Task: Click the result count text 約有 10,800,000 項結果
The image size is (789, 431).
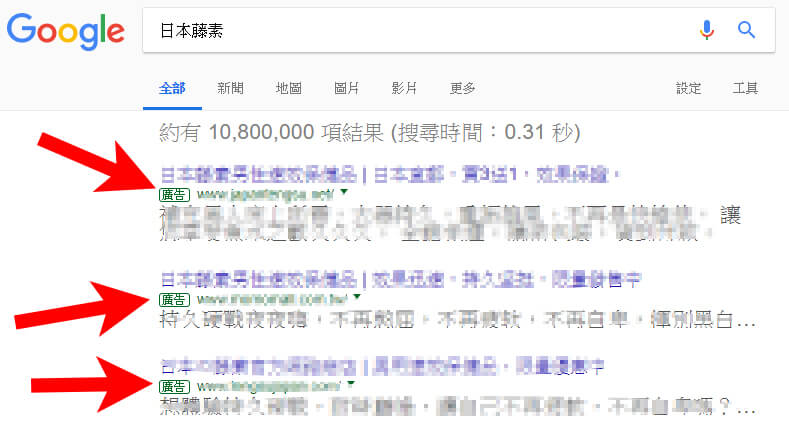Action: (272, 133)
